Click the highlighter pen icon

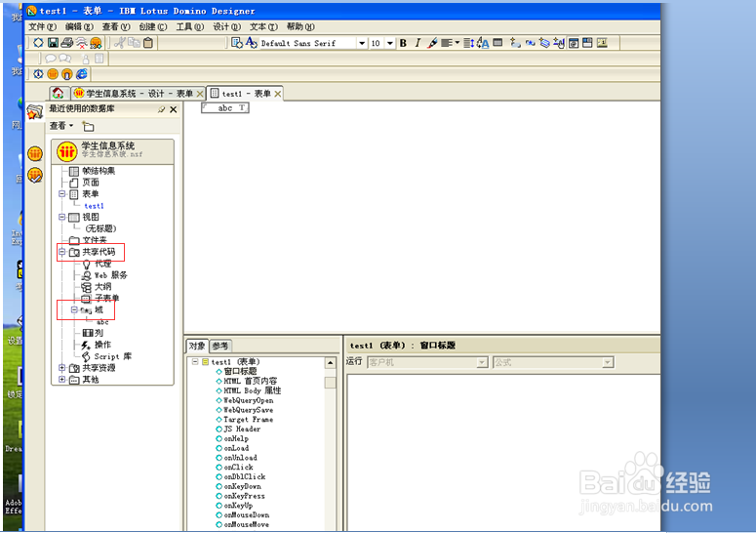432,43
